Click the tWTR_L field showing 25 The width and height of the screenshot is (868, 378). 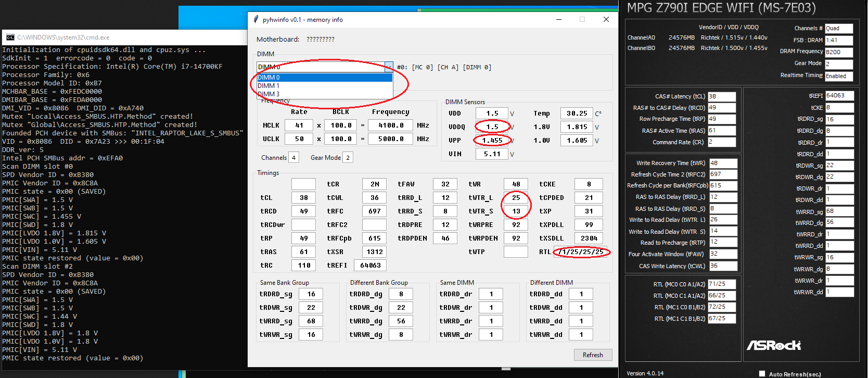516,198
